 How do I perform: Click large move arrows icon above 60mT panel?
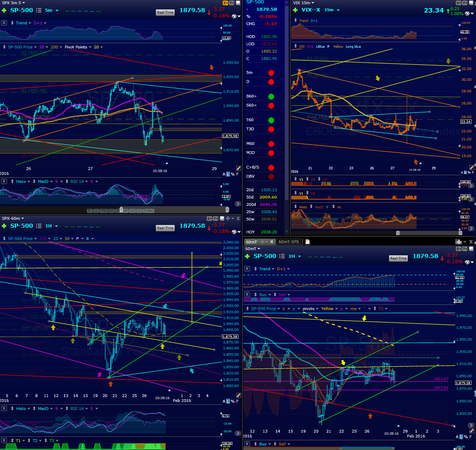point(458,242)
